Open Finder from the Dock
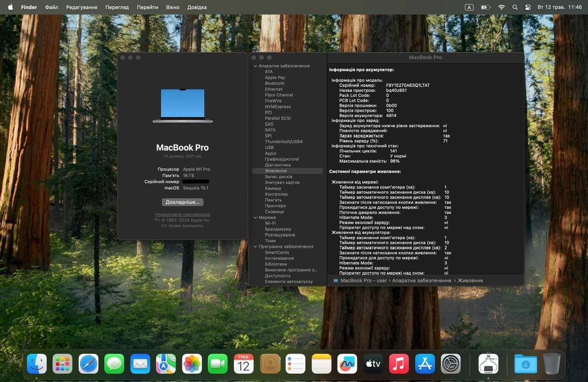The width and height of the screenshot is (588, 382). click(36, 363)
